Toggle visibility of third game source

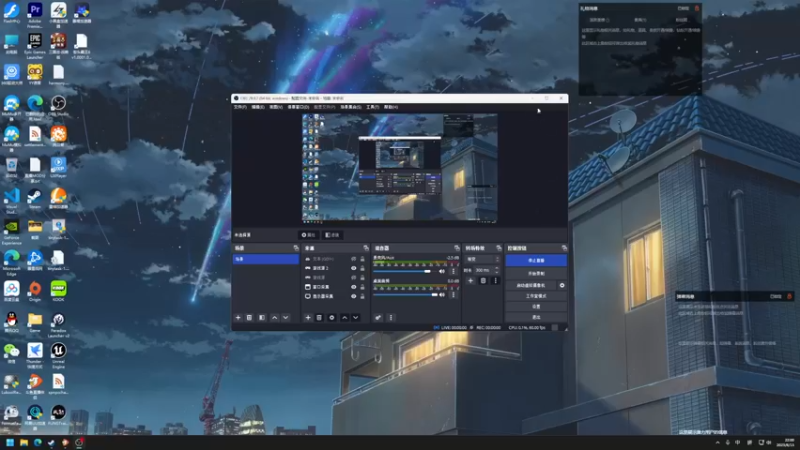point(353,278)
